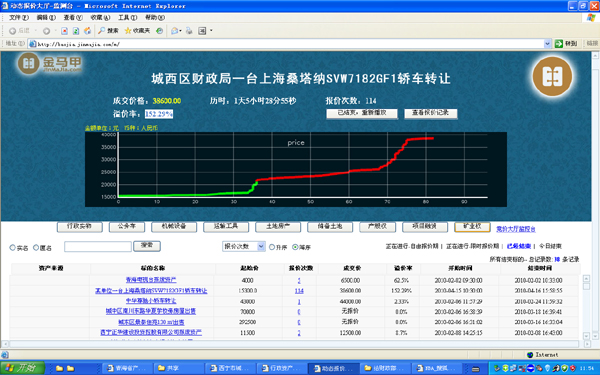The width and height of the screenshot is (600, 375).
Task: Click the table's vertical scrollbar down arrow
Action: click(x=586, y=336)
